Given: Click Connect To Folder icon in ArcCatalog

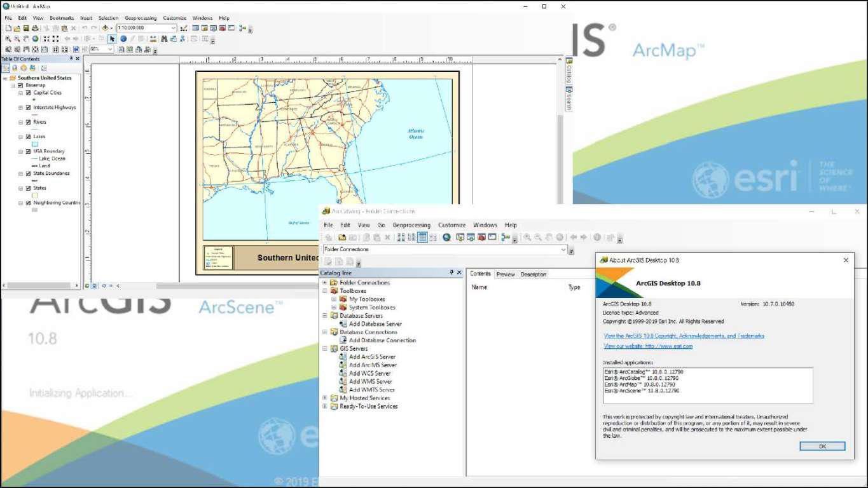Looking at the screenshot, I should 342,238.
